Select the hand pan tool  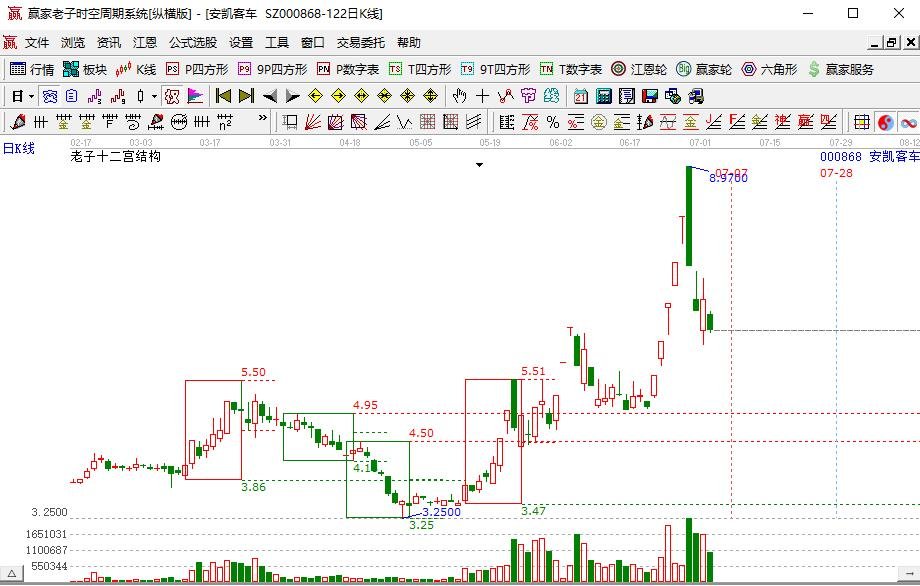click(x=459, y=96)
